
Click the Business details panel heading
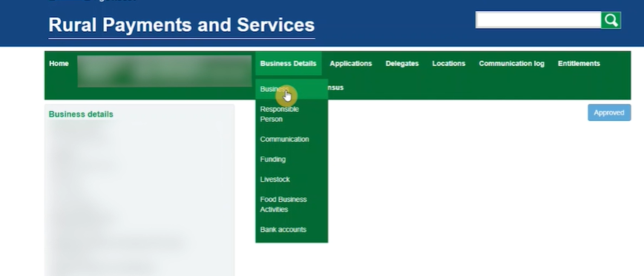81,114
